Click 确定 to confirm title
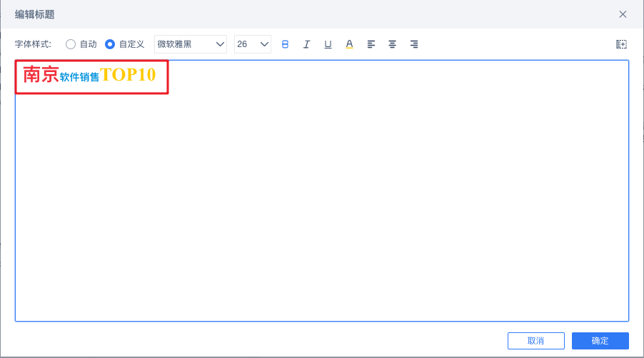This screenshot has width=644, height=358. point(600,341)
